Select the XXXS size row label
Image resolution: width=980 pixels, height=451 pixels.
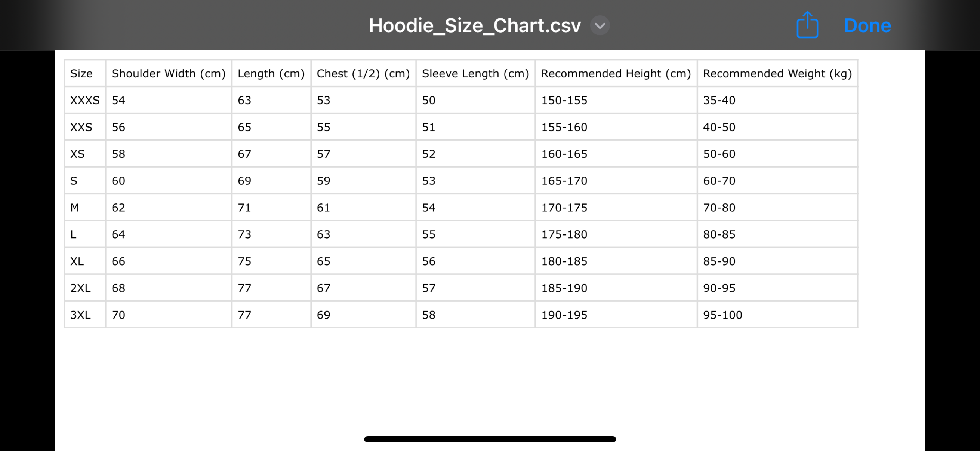[x=85, y=100]
